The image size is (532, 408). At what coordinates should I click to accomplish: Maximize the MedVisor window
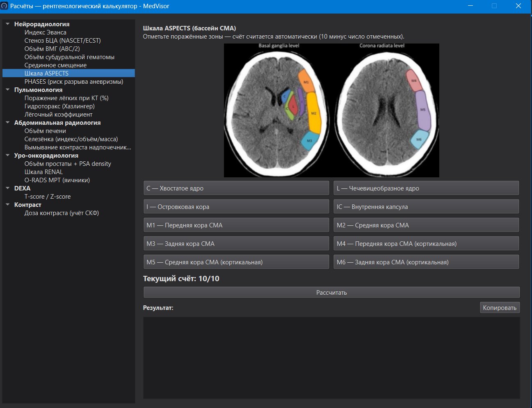(494, 6)
